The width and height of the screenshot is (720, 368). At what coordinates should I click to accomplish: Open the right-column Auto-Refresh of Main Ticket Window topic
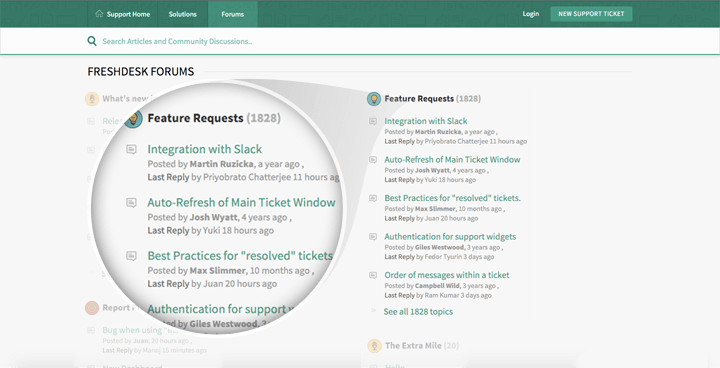point(452,159)
